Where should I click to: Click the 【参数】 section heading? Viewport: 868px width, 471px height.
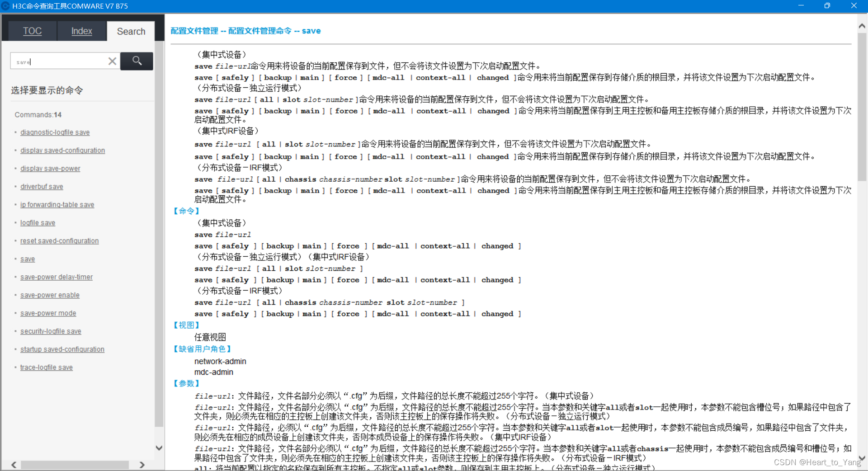tap(186, 383)
